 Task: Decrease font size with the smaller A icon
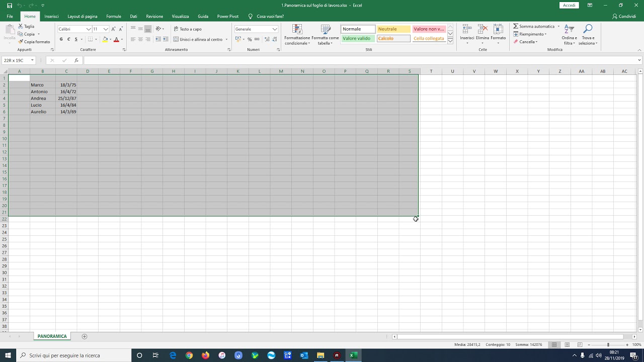coord(121,29)
